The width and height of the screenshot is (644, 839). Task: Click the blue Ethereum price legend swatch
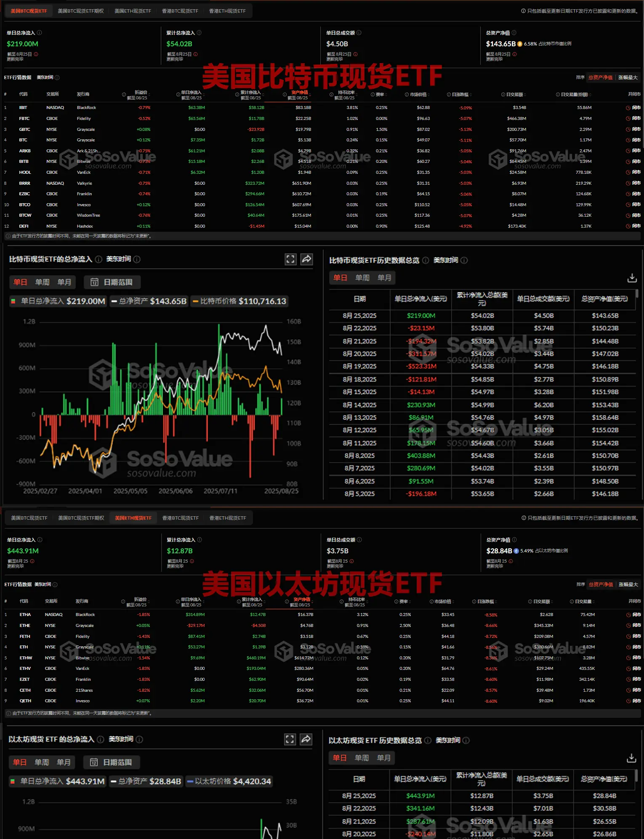[x=190, y=781]
